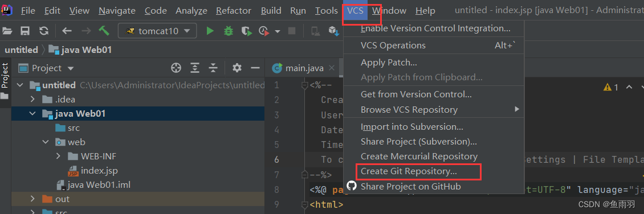Click the fold marker at line 1
The image size is (644, 214).
(305, 86)
